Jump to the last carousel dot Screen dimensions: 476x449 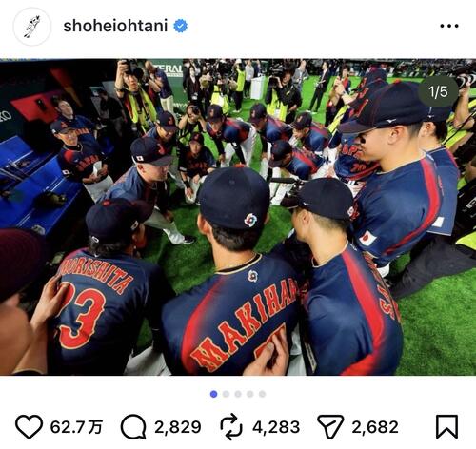click(x=262, y=394)
